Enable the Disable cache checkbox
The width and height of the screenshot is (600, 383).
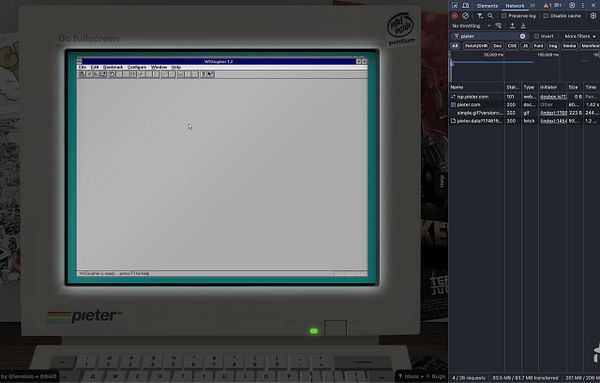(x=546, y=16)
